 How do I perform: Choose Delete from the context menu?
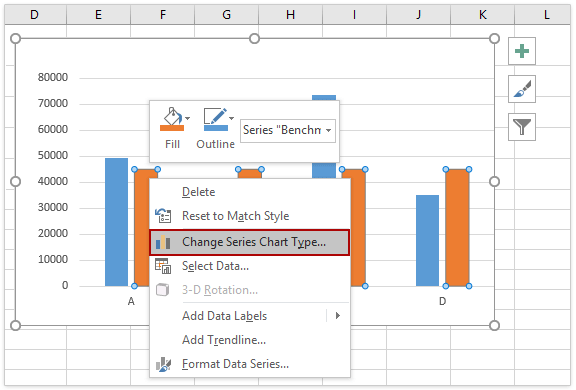coord(198,192)
